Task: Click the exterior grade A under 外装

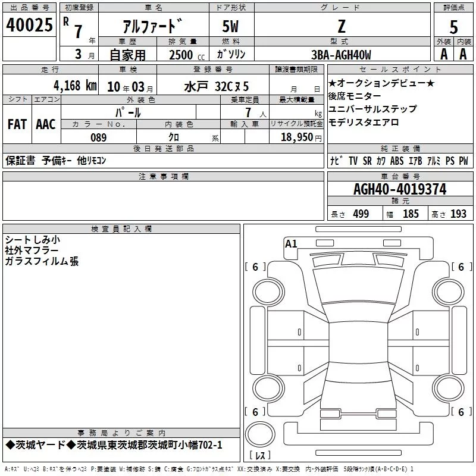Action: click(x=443, y=54)
